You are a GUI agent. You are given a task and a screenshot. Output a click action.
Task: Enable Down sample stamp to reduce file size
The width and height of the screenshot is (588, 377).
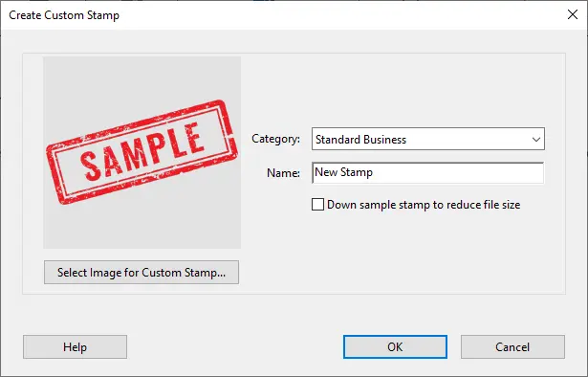(x=317, y=205)
